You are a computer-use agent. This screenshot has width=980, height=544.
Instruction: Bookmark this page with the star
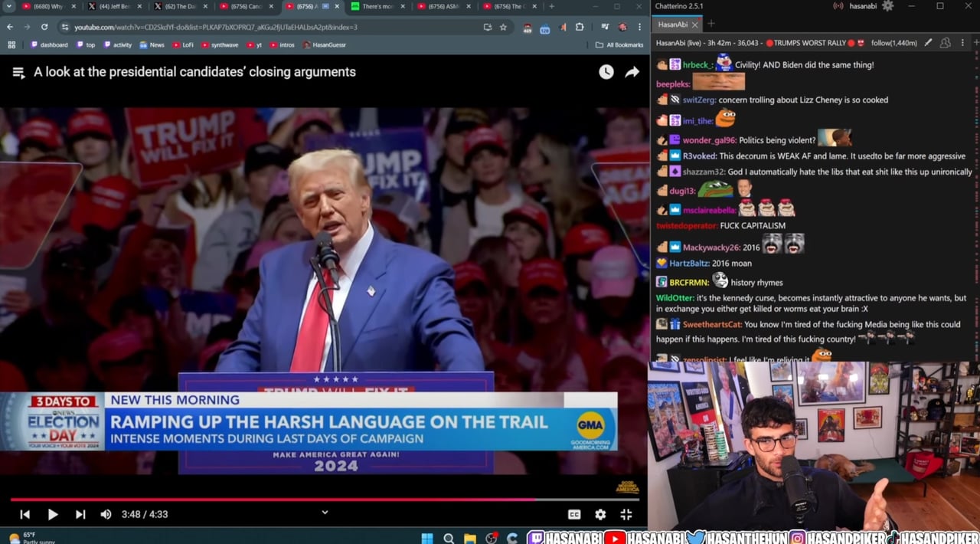(x=503, y=27)
